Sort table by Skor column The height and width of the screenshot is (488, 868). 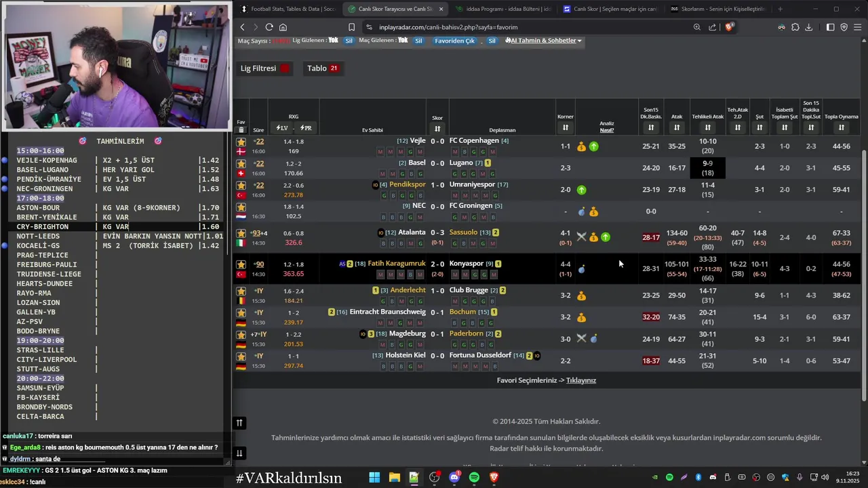coord(437,128)
